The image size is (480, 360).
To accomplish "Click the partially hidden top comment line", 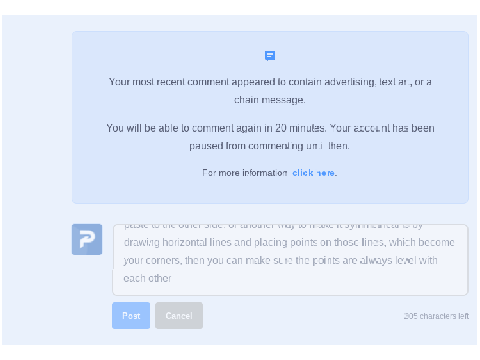I will pos(273,226).
